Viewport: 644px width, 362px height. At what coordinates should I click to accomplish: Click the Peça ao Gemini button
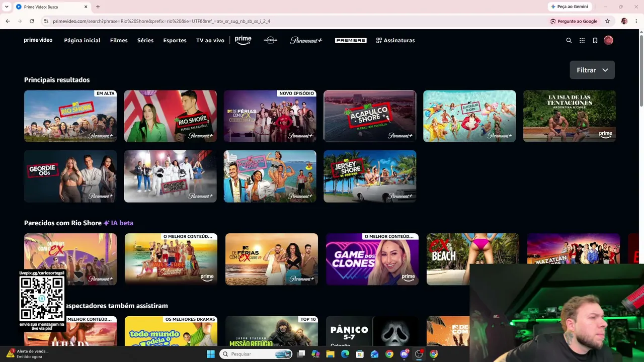click(x=570, y=7)
